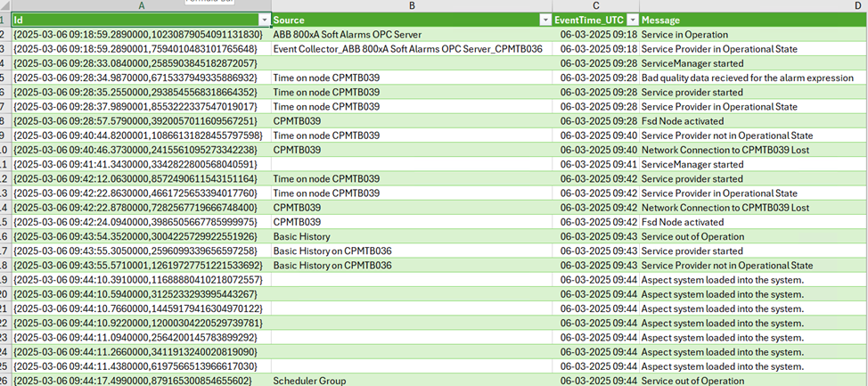Select column B header
Viewport: 868px width, 386px height.
tap(412, 5)
